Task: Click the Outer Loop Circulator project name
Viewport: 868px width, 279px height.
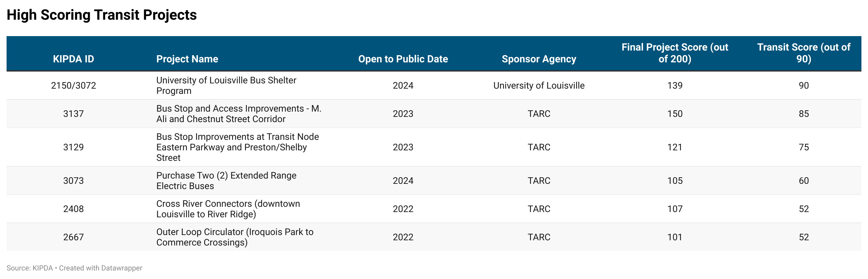Action: [x=235, y=237]
